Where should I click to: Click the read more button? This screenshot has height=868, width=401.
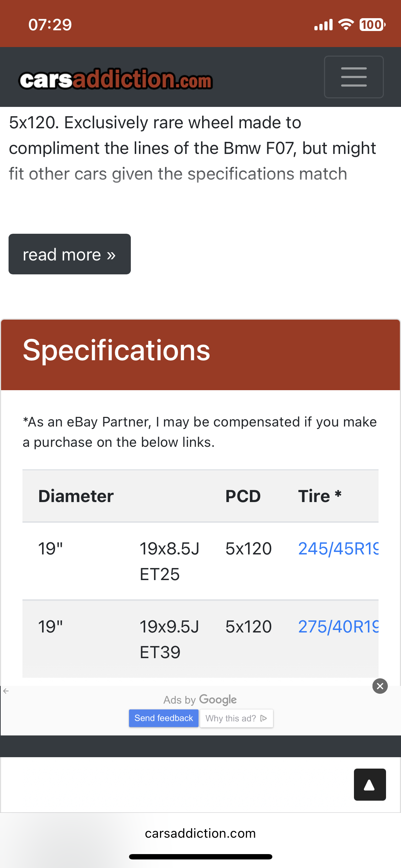click(x=70, y=254)
